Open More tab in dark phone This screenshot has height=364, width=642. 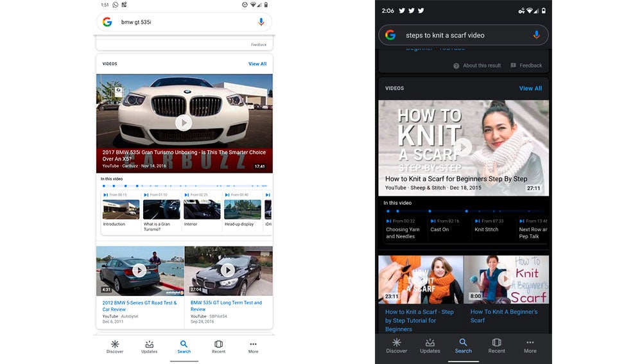pos(530,346)
